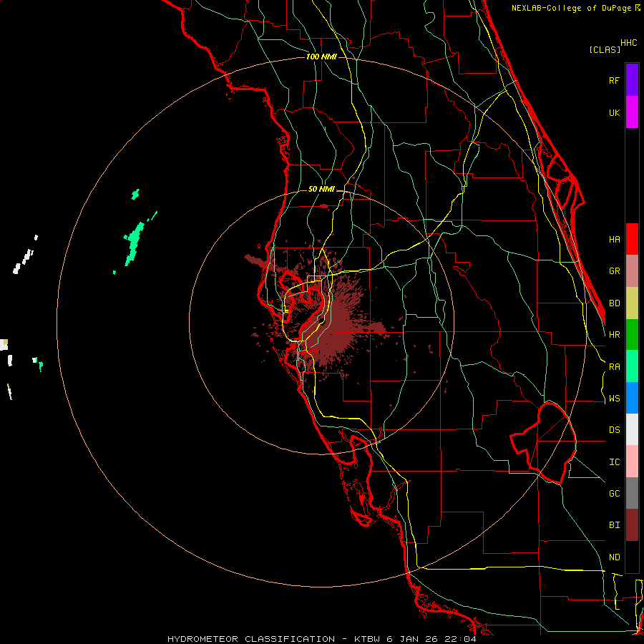Click the "6 JAN 26 22:04" timestamp
This screenshot has width=644, height=644.
point(431,639)
